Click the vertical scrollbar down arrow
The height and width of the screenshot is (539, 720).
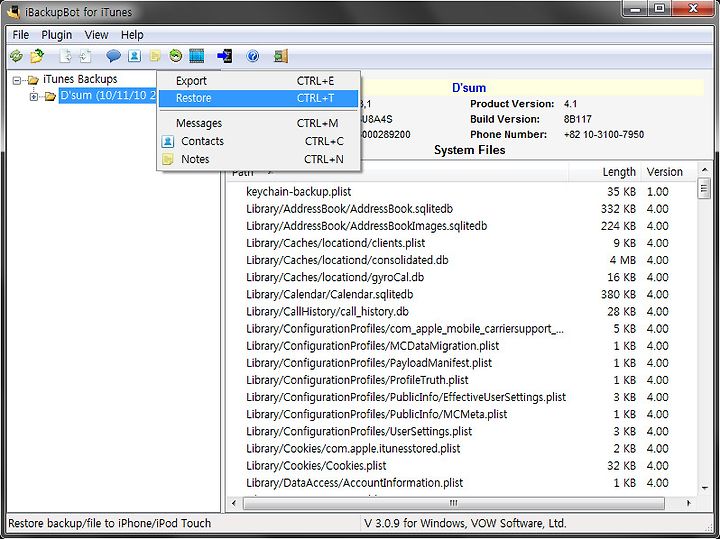[x=704, y=488]
